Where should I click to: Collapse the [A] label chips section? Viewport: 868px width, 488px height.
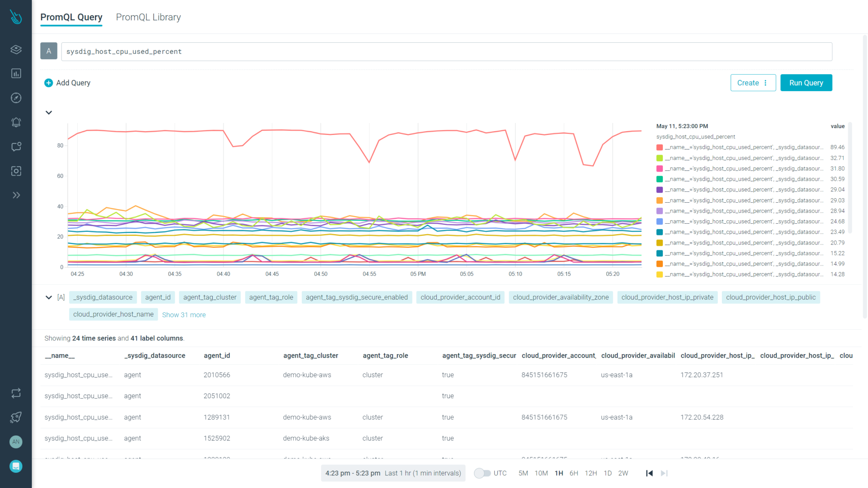(x=49, y=297)
